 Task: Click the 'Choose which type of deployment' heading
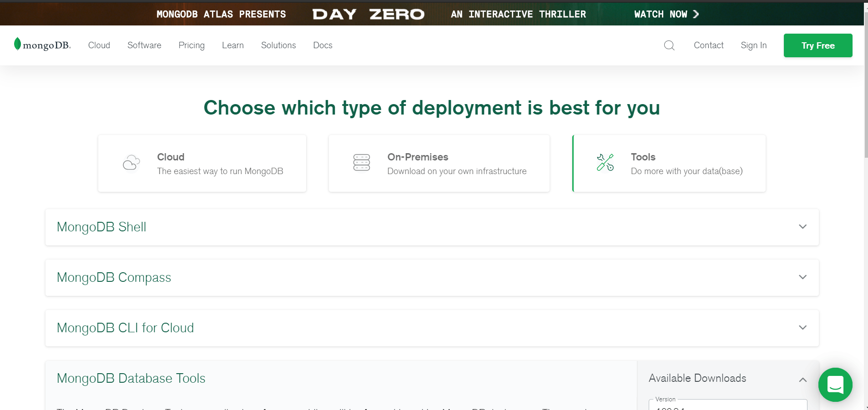pos(432,108)
